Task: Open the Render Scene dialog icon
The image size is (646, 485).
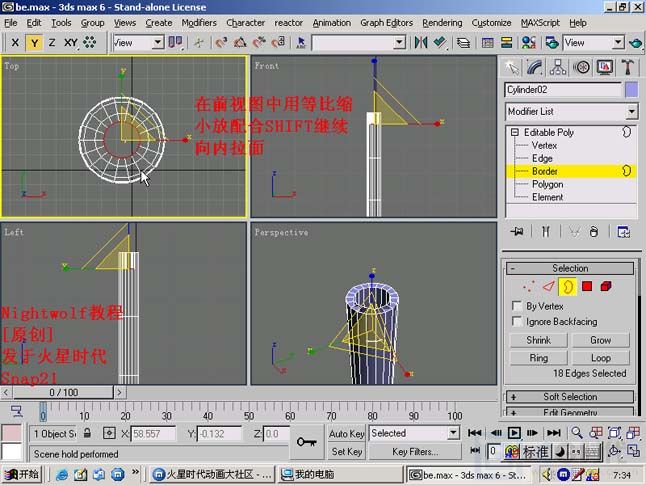Action: (552, 42)
